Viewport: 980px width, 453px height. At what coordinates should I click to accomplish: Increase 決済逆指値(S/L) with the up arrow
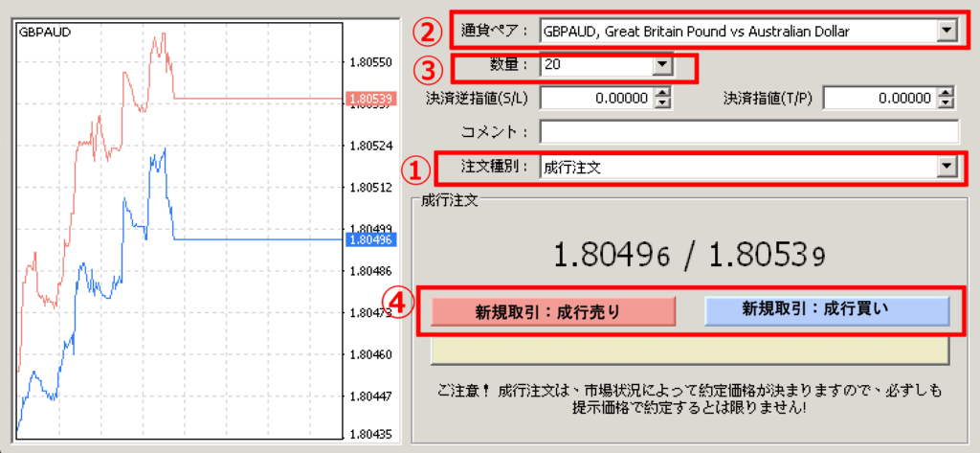click(x=661, y=93)
